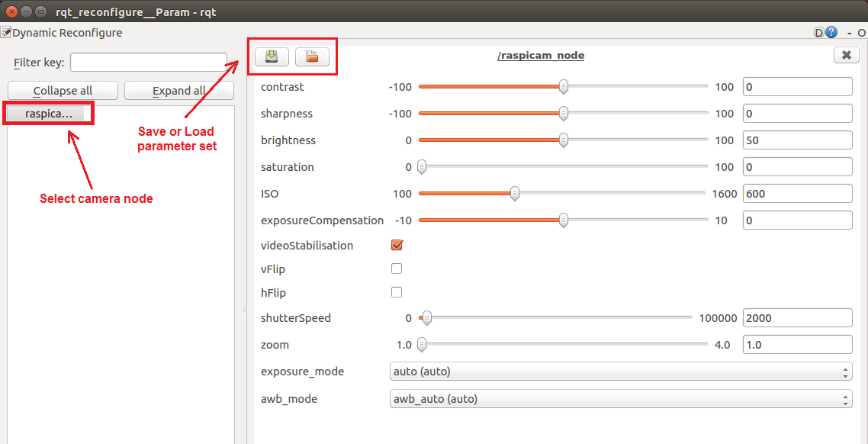The height and width of the screenshot is (444, 868).
Task: Tick the hFlip checkbox
Action: pyautogui.click(x=397, y=292)
